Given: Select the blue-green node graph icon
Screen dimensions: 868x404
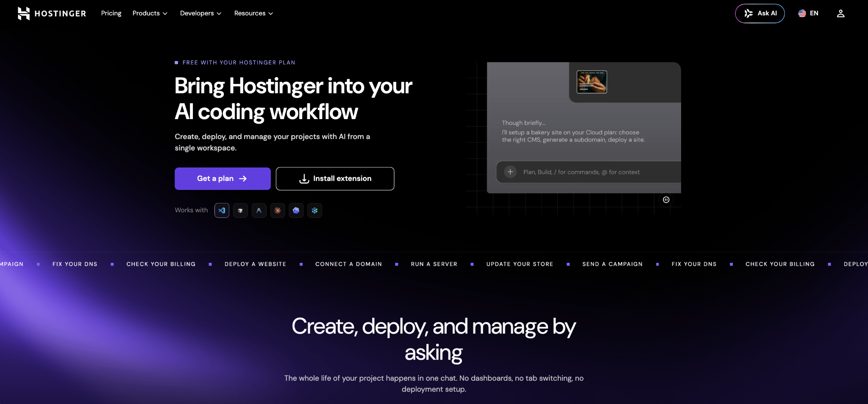Looking at the screenshot, I should pos(315,210).
